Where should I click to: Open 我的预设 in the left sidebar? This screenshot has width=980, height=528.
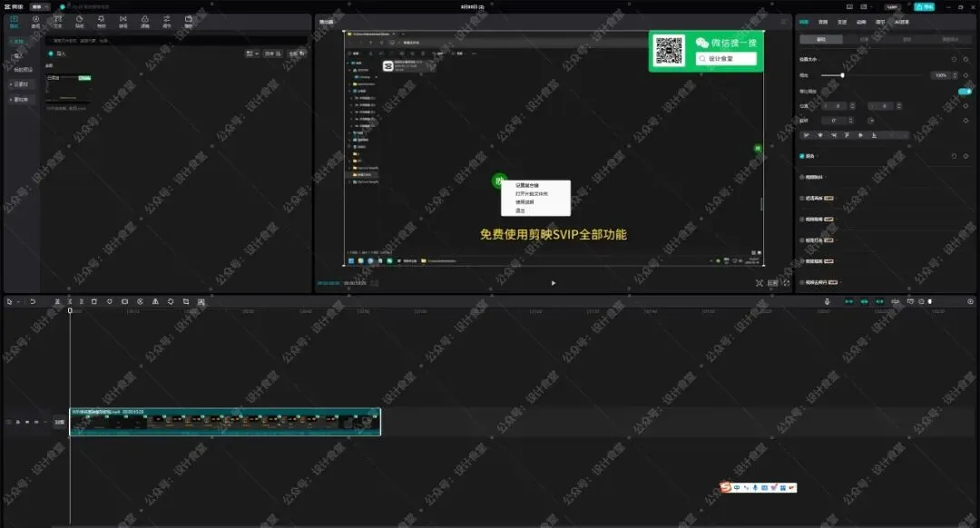coord(23,69)
